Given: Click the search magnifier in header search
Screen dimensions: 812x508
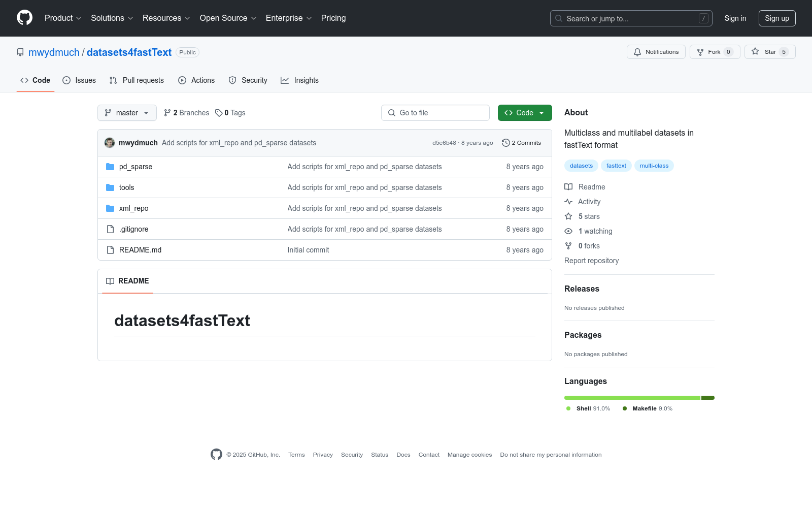Looking at the screenshot, I should 559,18.
